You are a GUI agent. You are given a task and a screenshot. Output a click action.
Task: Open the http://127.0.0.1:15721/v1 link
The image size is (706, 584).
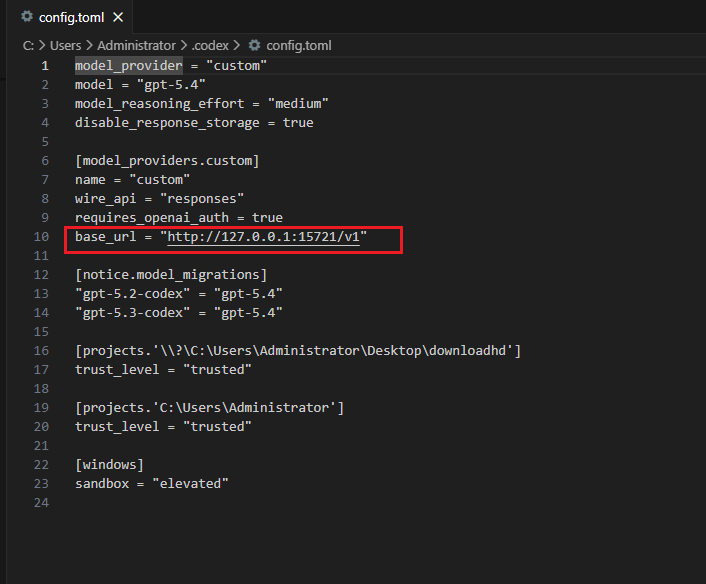[x=263, y=236]
